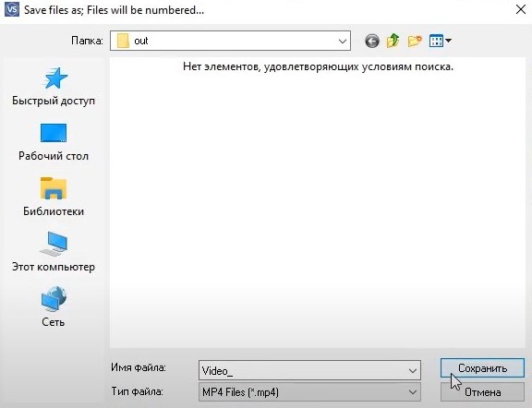The height and width of the screenshot is (408, 532).
Task: Open This PC (Этот компьютер) location
Action: [54, 252]
